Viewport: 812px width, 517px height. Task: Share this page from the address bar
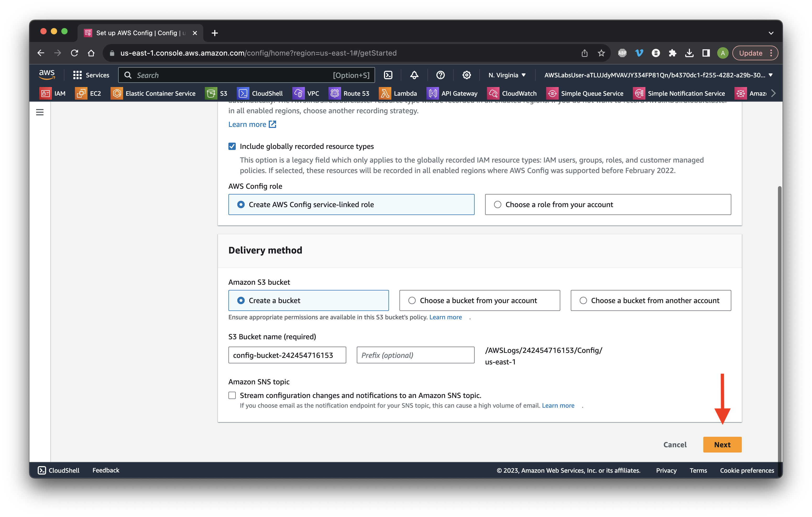pos(584,53)
